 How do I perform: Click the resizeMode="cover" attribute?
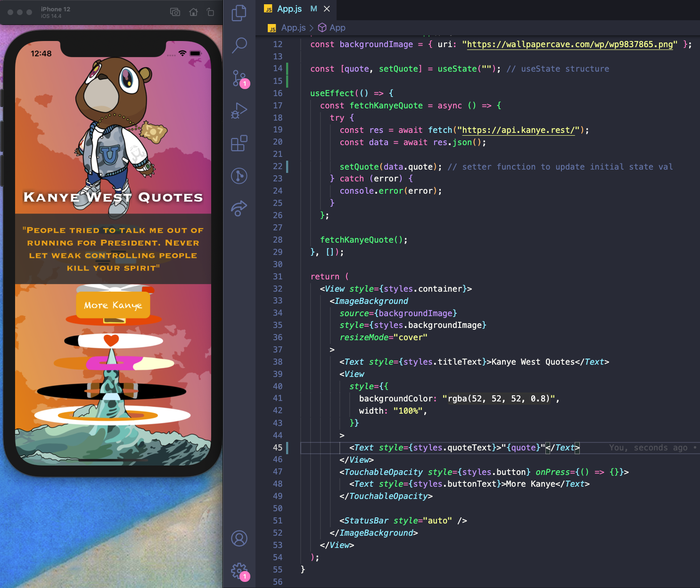[x=384, y=337]
